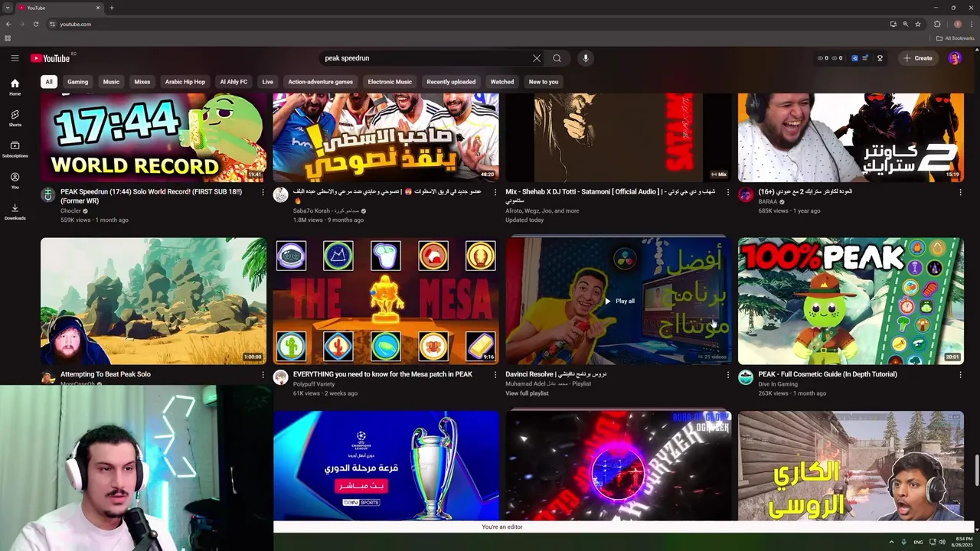Open options menu for Attempting To Beat Peak Solo

pyautogui.click(x=263, y=375)
